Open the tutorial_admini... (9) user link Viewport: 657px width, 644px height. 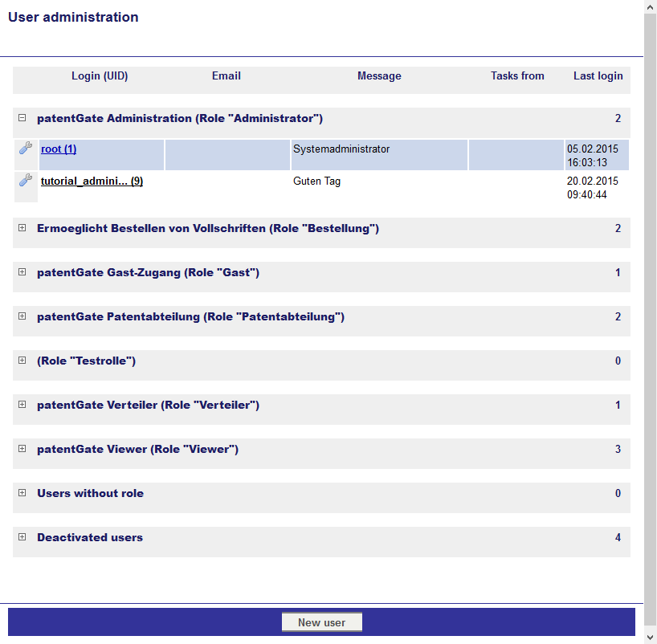[92, 181]
